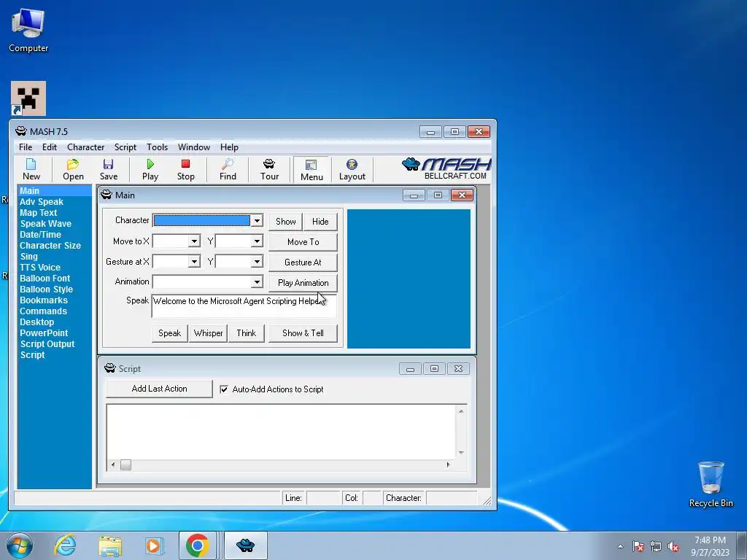Click the network tray icon
The height and width of the screenshot is (560, 747).
coord(656,547)
